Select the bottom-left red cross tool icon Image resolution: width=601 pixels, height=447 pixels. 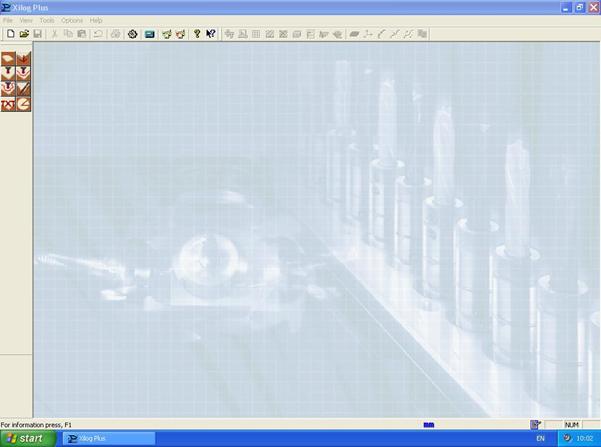tap(8, 103)
